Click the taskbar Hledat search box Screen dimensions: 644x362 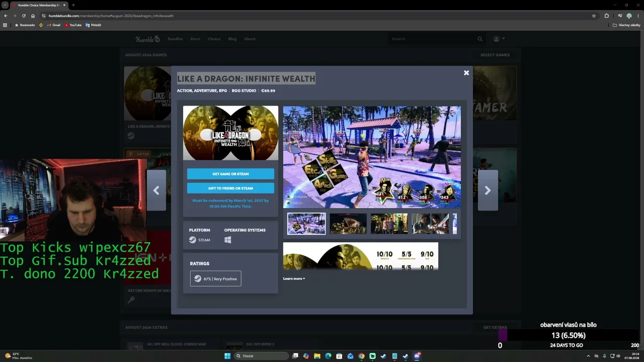(x=261, y=356)
